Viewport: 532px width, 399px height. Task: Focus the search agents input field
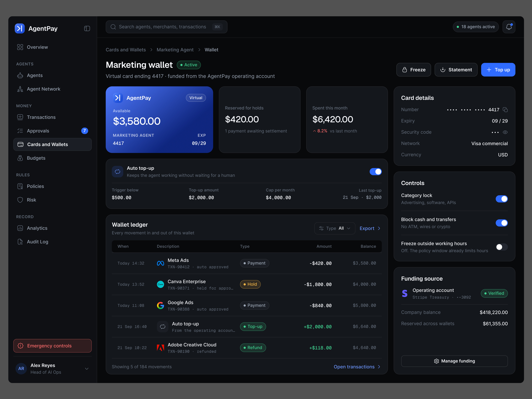[x=166, y=27]
